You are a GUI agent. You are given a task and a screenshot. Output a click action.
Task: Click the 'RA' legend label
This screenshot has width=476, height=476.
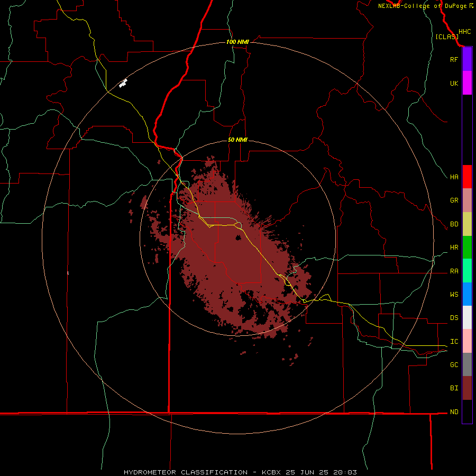pos(454,271)
